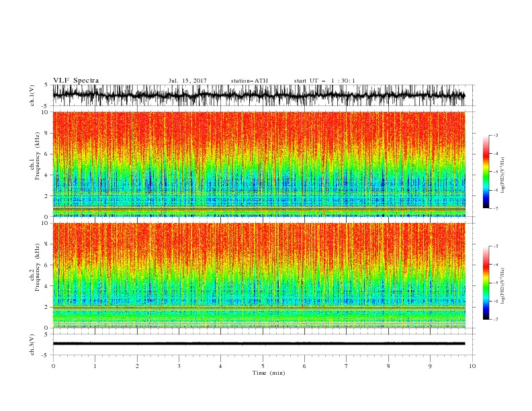Image resolution: width=532 pixels, height=411 pixels.
Task: Click the "-5" tick on the lower color bar
Action: 495,283
